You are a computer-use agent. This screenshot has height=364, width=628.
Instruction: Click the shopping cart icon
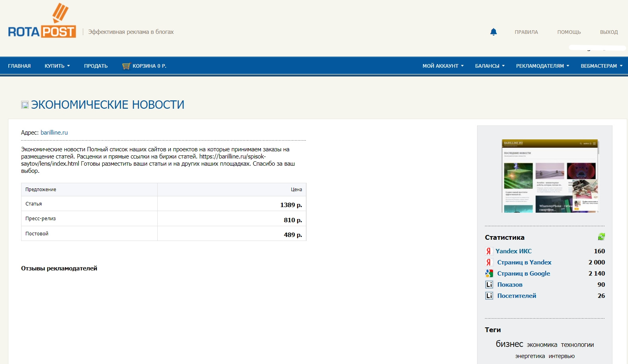point(126,66)
